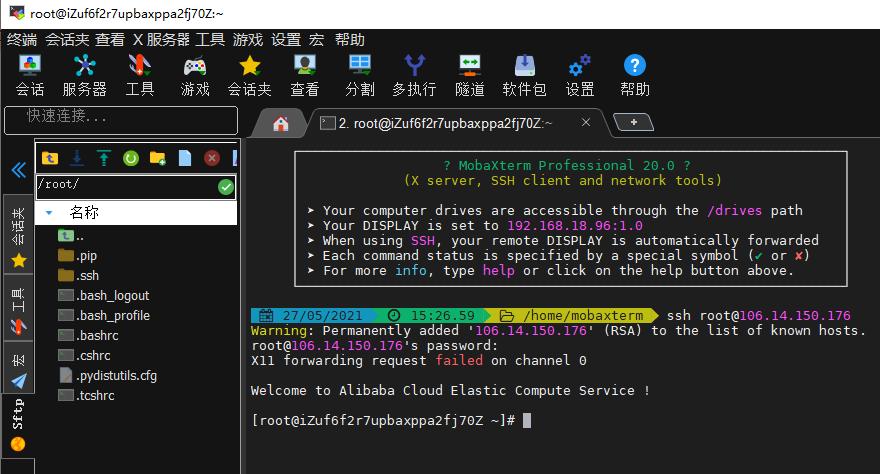Refresh the SFTP folder listing
This screenshot has height=474, width=880.
pos(131,159)
